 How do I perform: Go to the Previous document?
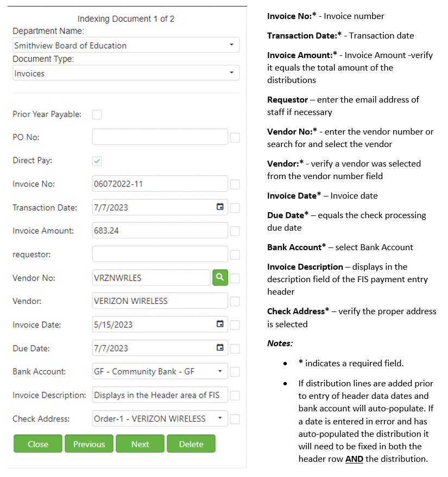pos(89,444)
